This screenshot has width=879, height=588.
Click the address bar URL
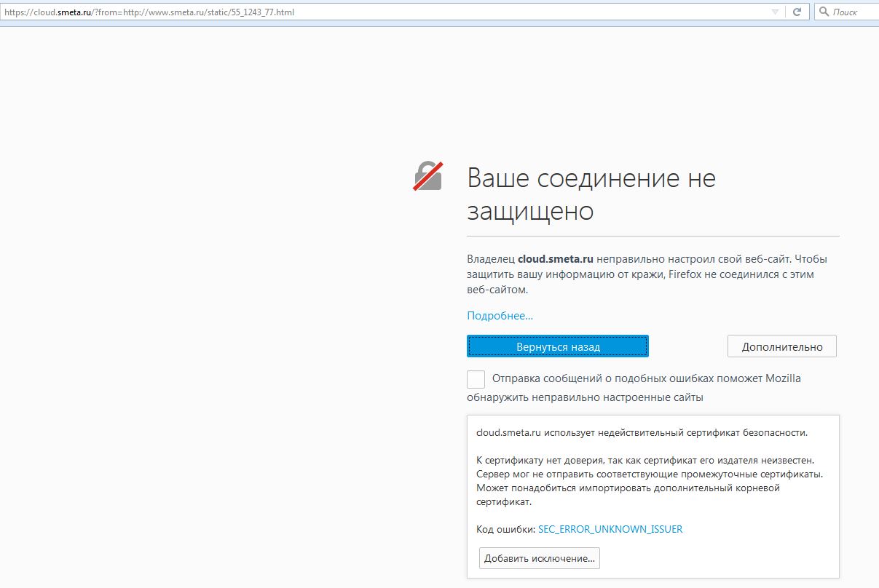click(x=149, y=12)
